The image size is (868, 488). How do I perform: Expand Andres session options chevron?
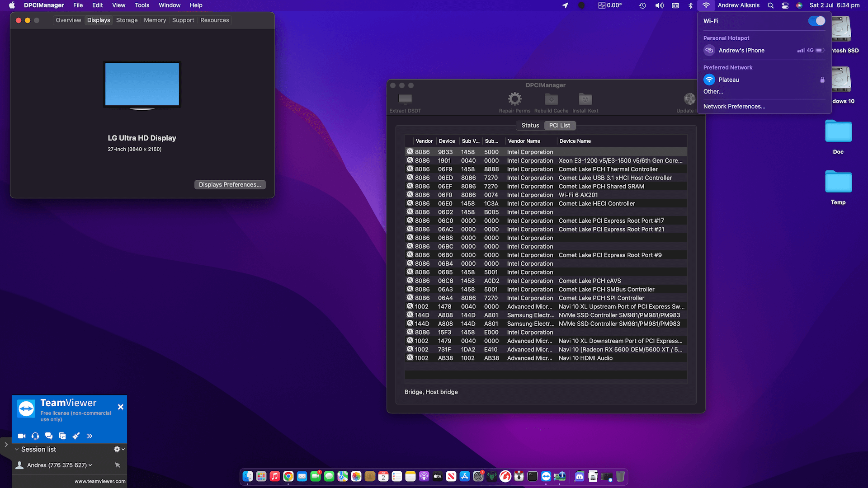pos(90,465)
